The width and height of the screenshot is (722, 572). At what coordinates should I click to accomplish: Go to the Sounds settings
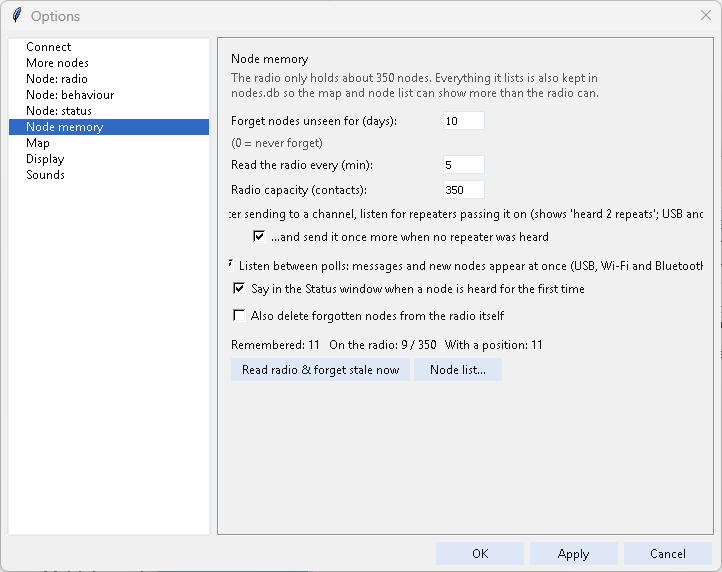point(109,175)
